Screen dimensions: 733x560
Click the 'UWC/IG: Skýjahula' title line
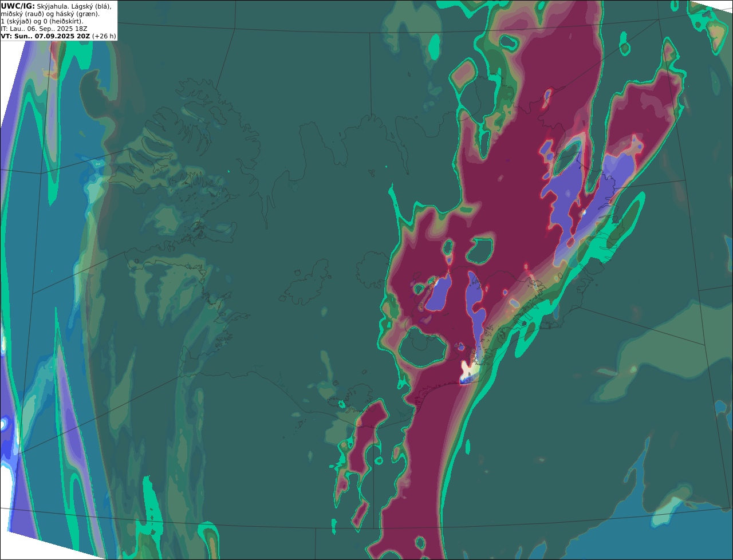(x=56, y=6)
